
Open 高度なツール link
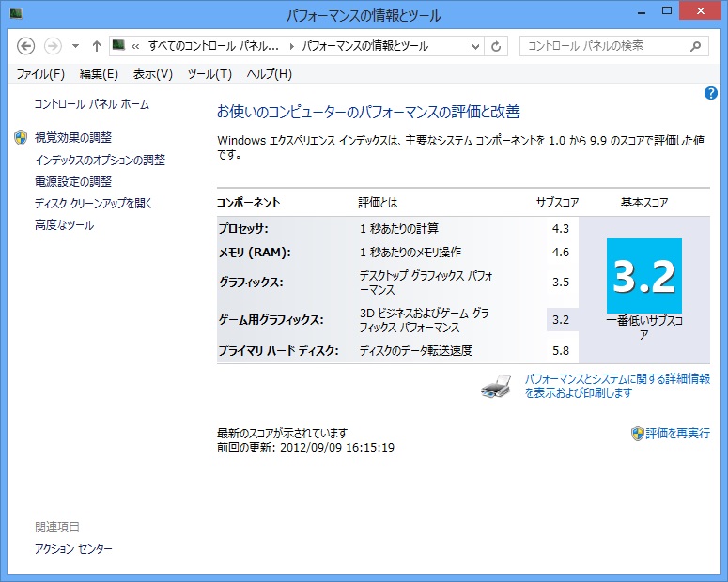[64, 225]
